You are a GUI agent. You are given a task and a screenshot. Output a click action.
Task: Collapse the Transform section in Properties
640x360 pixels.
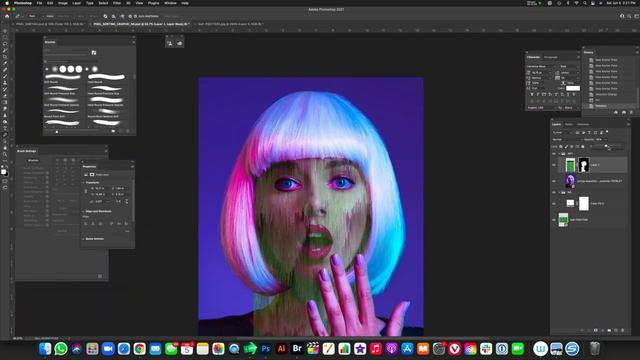(83, 183)
